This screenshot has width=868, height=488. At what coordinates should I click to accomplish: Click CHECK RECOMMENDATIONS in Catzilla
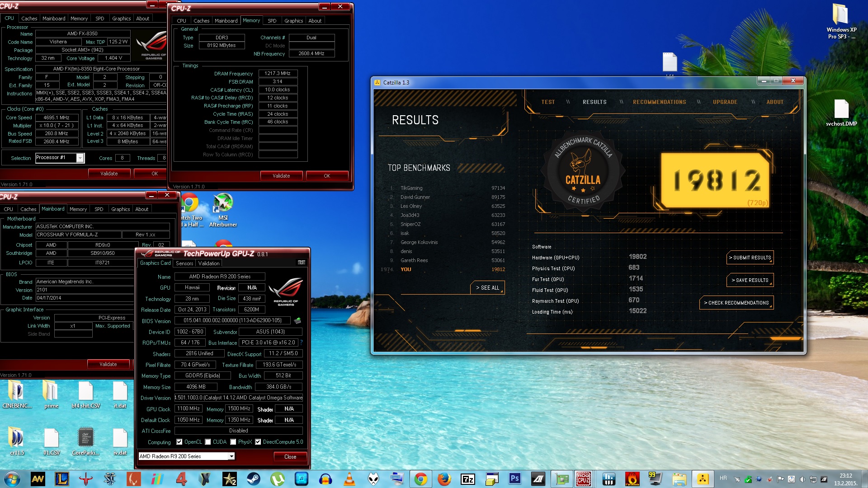pyautogui.click(x=736, y=303)
